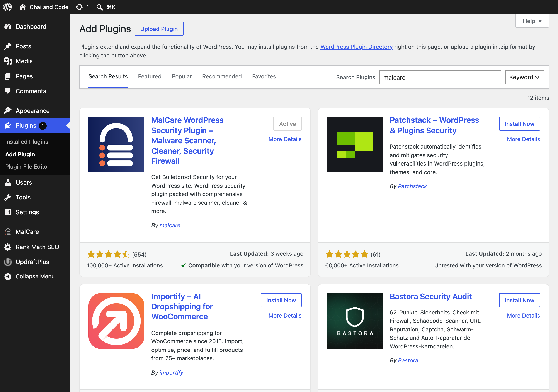Click the Media library icon
The width and height of the screenshot is (558, 392).
point(8,61)
